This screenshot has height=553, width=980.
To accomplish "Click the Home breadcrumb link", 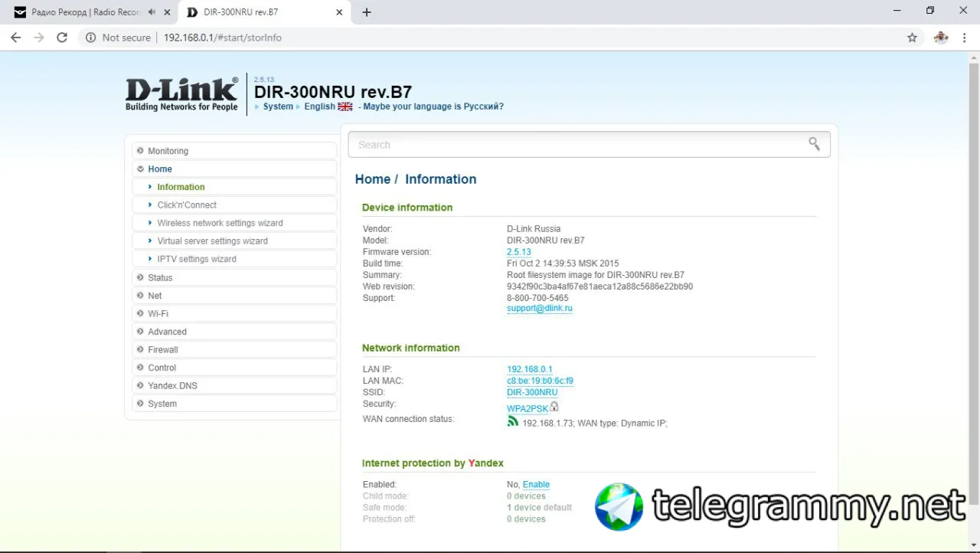I will [373, 179].
